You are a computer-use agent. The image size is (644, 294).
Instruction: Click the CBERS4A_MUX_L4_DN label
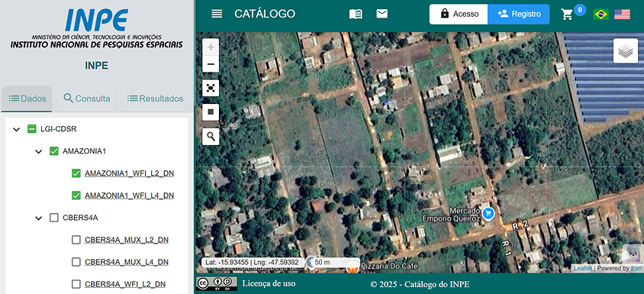coord(127,262)
